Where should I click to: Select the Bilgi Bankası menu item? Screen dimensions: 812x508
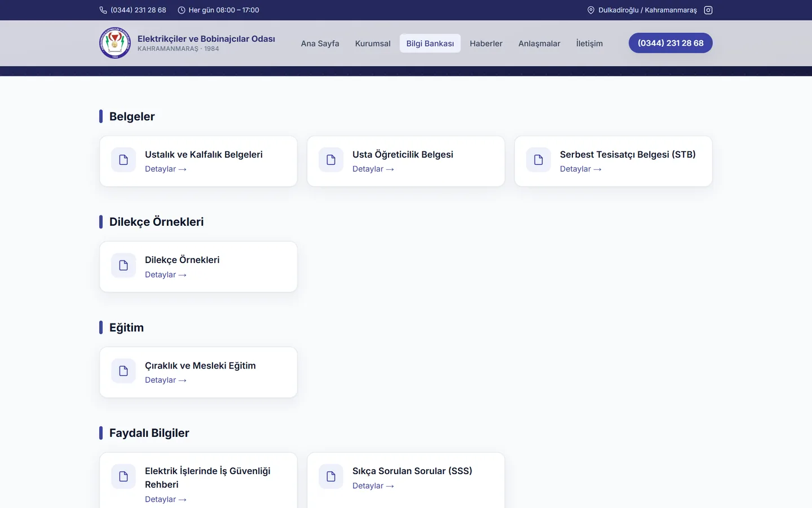430,43
